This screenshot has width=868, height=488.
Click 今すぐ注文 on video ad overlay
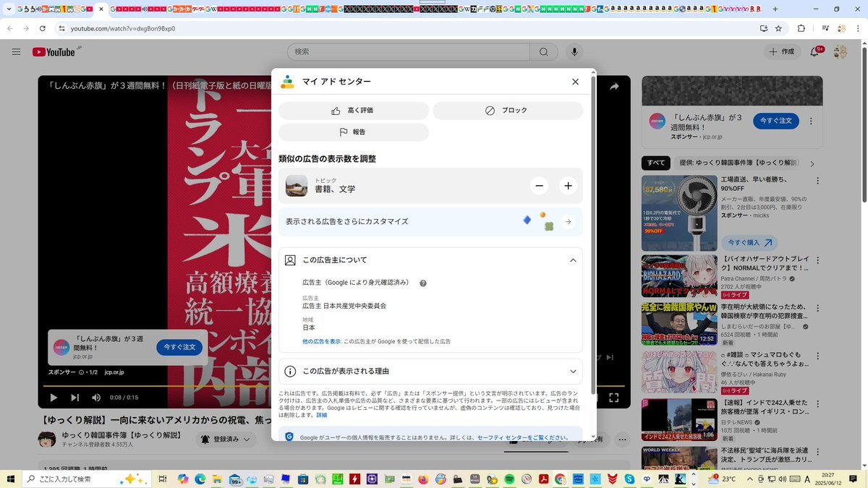pyautogui.click(x=179, y=348)
